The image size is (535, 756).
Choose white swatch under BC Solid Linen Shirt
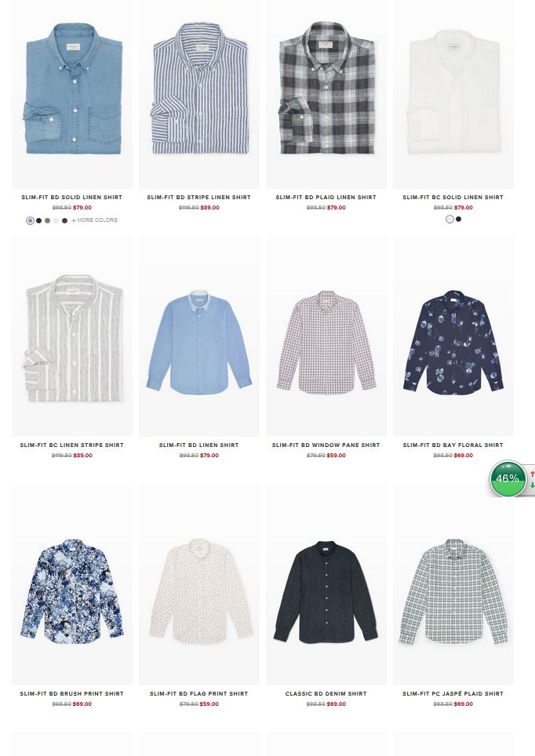[449, 219]
